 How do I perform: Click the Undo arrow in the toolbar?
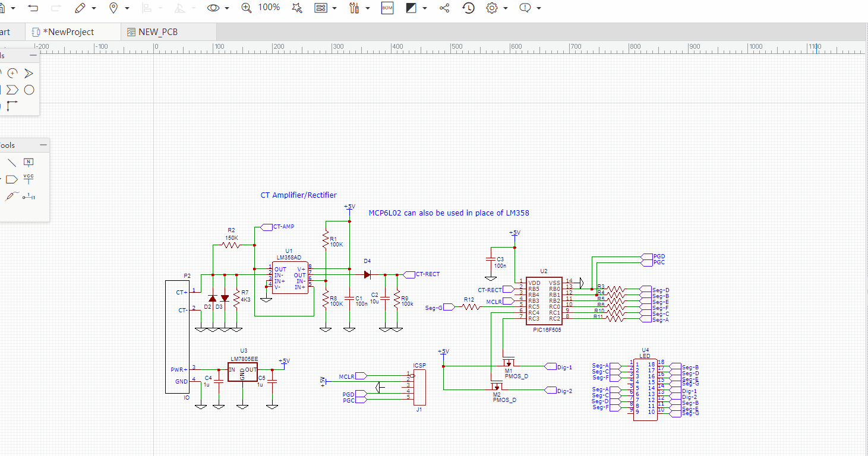[x=33, y=8]
